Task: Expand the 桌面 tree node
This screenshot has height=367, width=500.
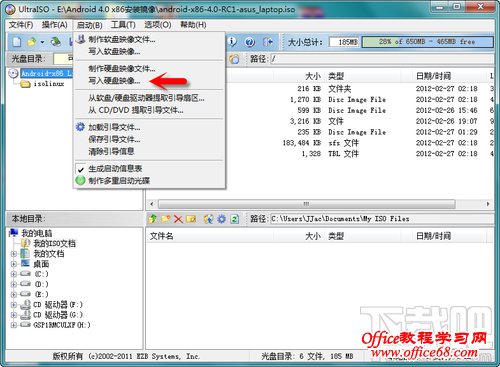Action: coord(14,264)
